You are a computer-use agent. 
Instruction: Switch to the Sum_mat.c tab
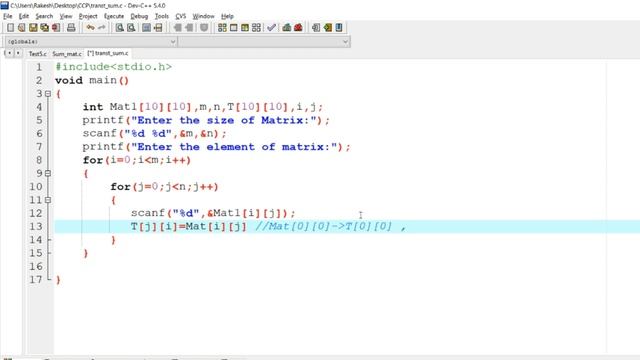(x=67, y=54)
